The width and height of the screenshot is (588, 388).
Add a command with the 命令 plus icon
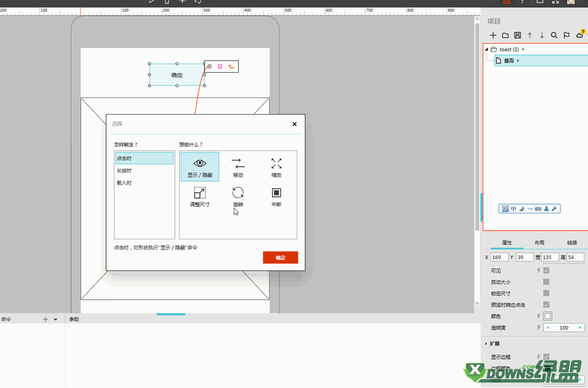click(45, 320)
